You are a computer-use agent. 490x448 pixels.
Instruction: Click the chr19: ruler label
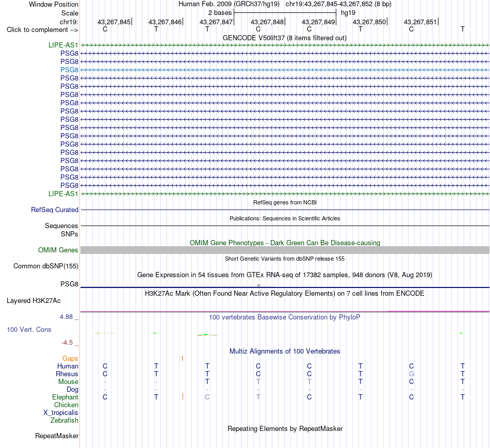(x=69, y=22)
